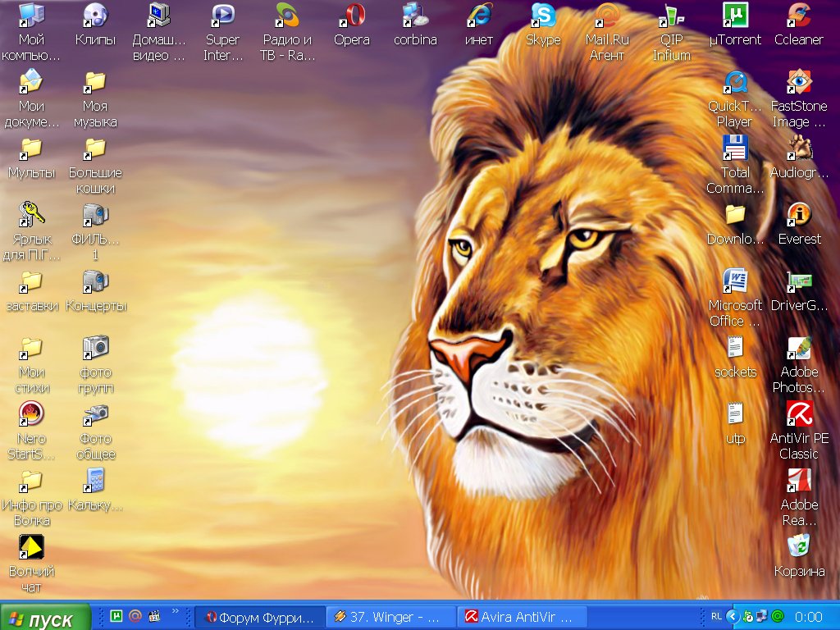Viewport: 840px width, 630px height.
Task: Click the media clapboard Quick Launch icon
Action: pyautogui.click(x=154, y=616)
